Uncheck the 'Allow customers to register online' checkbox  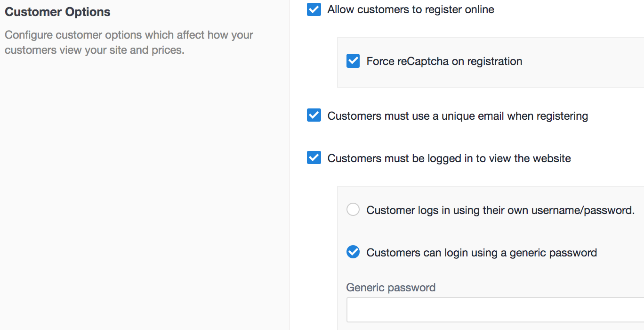pos(314,9)
